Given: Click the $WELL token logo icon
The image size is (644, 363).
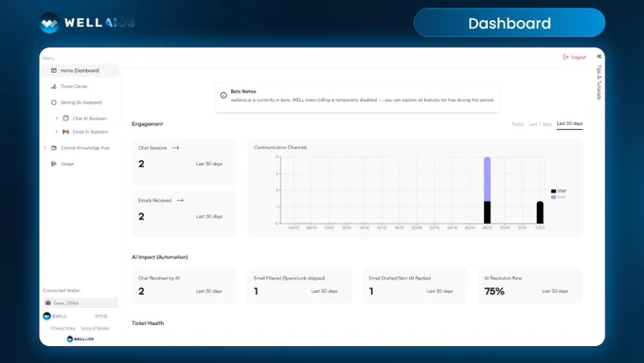Looking at the screenshot, I should click(46, 317).
